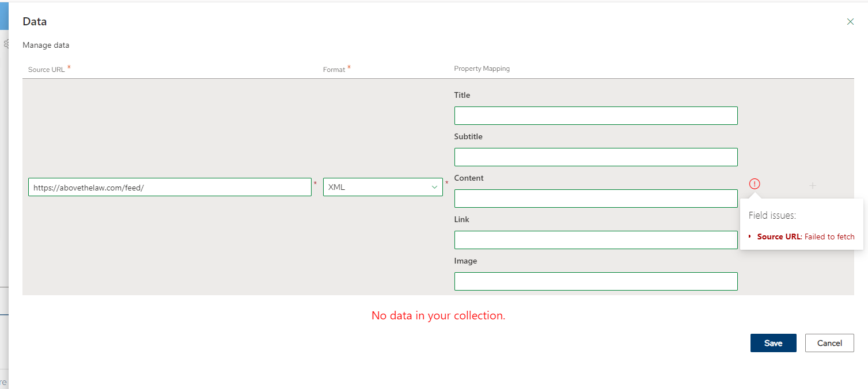Click into the Content mapping field
Viewport: 868px width, 389px height.
click(596, 199)
